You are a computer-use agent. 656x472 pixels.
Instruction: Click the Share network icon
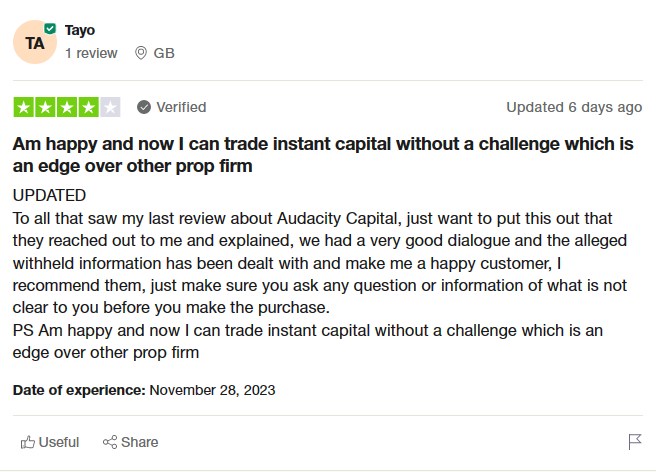tap(110, 442)
